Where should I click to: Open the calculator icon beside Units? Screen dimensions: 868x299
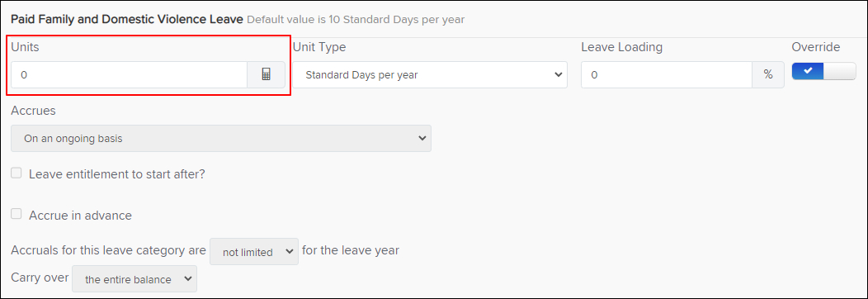pyautogui.click(x=266, y=74)
